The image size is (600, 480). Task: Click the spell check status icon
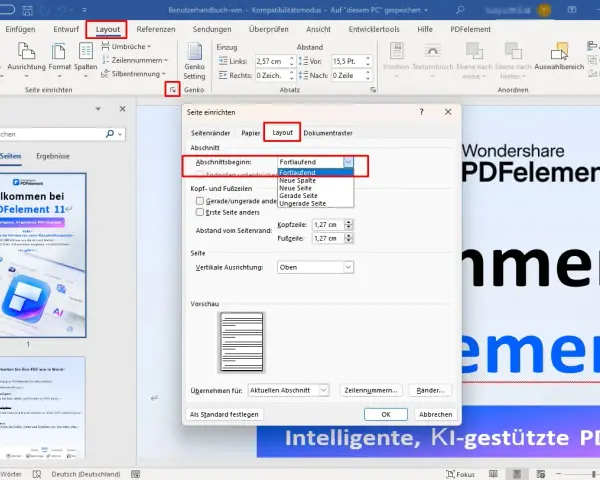[x=37, y=474]
